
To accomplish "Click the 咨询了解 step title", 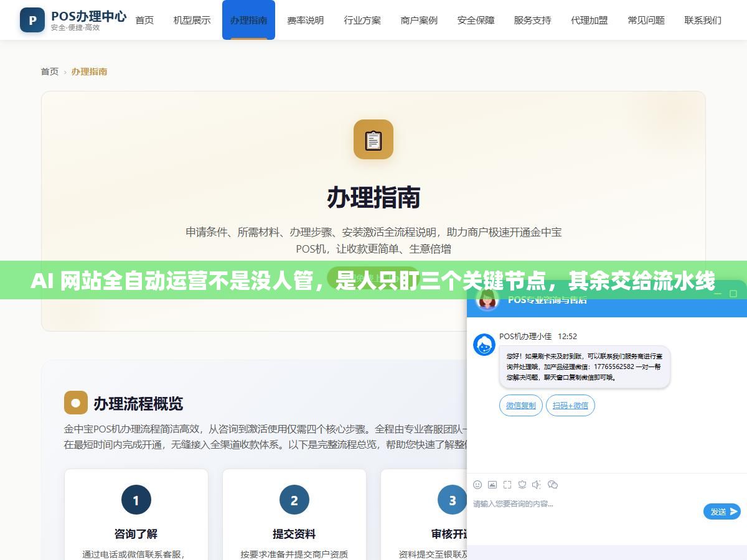I will (x=136, y=534).
